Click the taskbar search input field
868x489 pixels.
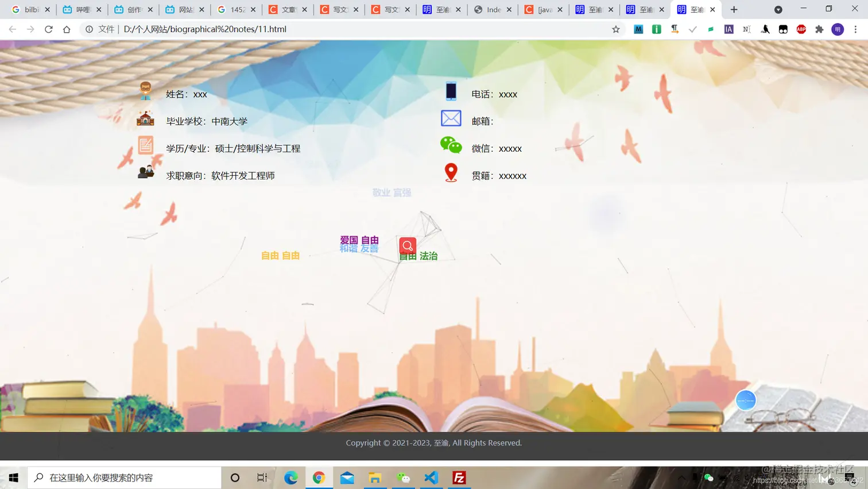coord(123,478)
